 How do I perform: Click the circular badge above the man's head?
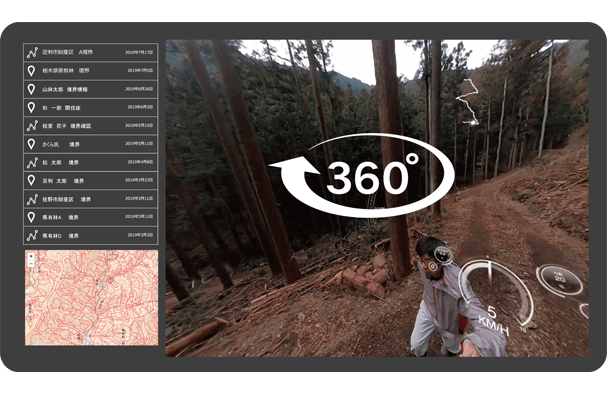(443, 255)
